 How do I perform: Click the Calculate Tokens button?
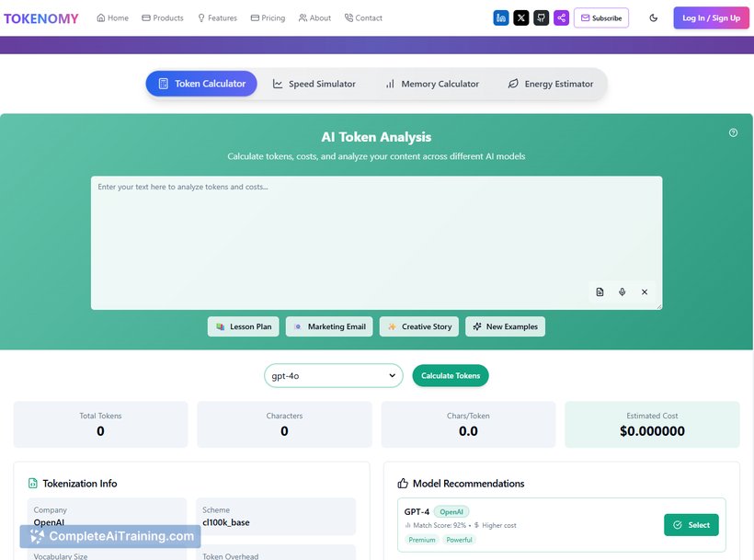point(450,375)
